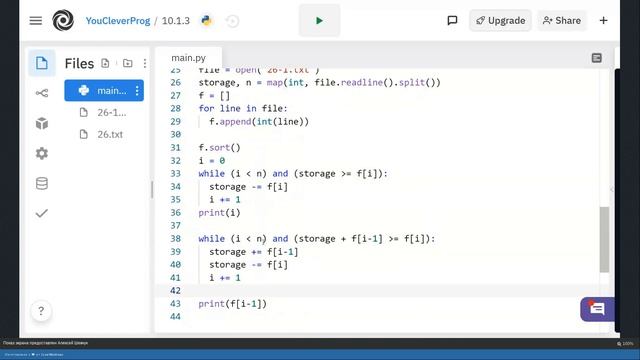Add a new file in Files panel
The height and width of the screenshot is (360, 640).
click(x=105, y=63)
